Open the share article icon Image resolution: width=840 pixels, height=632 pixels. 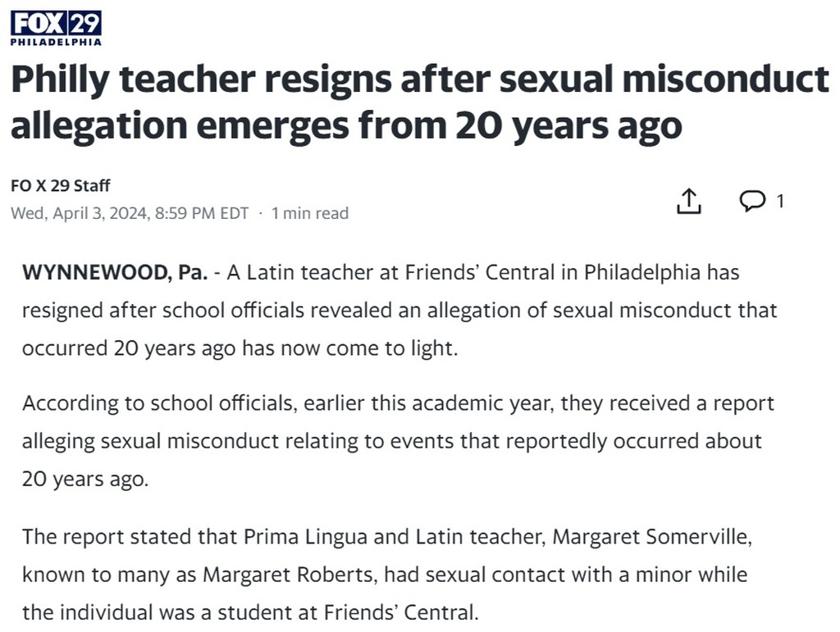point(688,201)
